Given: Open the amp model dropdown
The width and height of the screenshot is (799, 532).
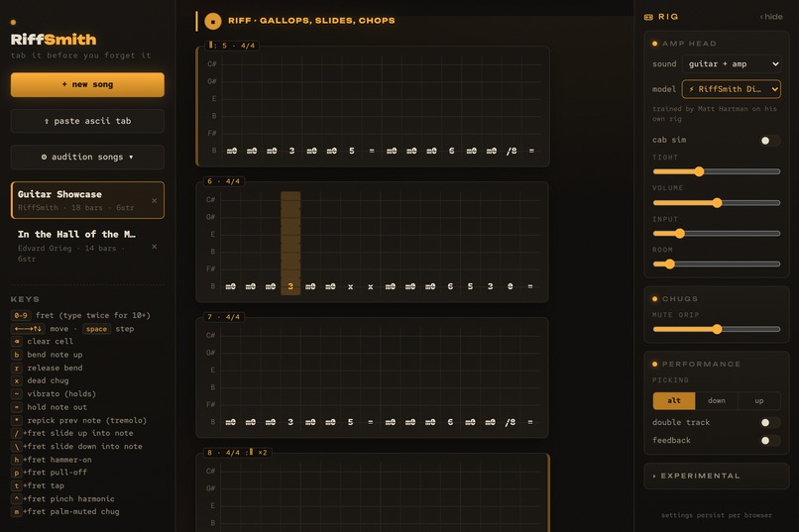Looking at the screenshot, I should coord(732,89).
